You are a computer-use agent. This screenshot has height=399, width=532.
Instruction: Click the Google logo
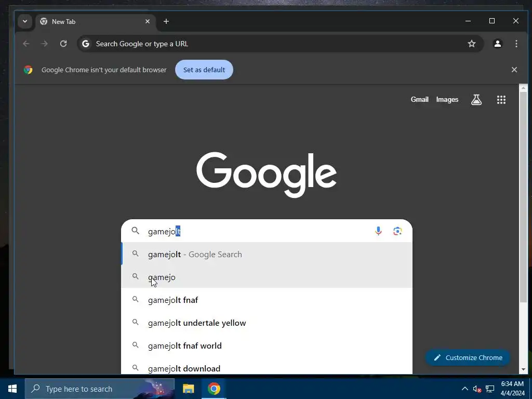tap(267, 175)
